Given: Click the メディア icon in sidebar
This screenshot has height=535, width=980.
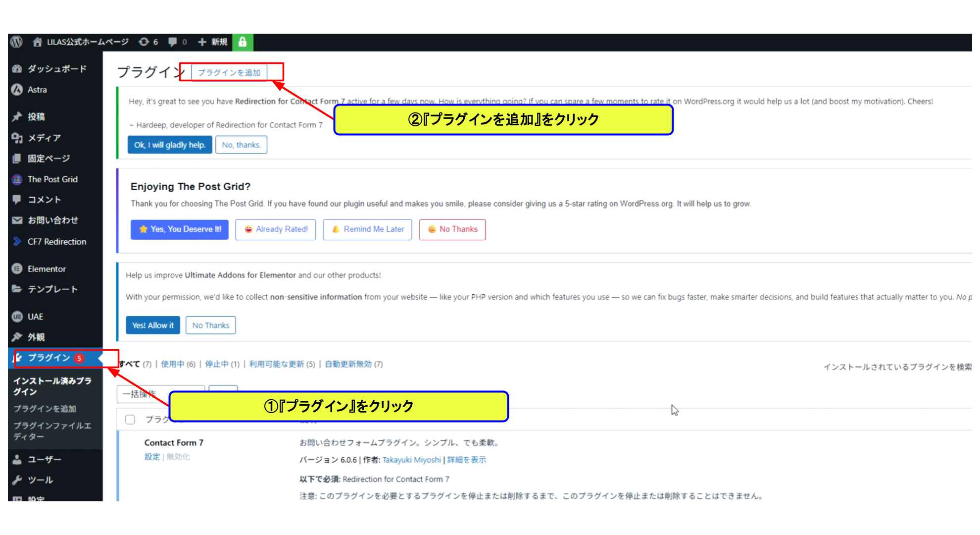Looking at the screenshot, I should (x=17, y=138).
